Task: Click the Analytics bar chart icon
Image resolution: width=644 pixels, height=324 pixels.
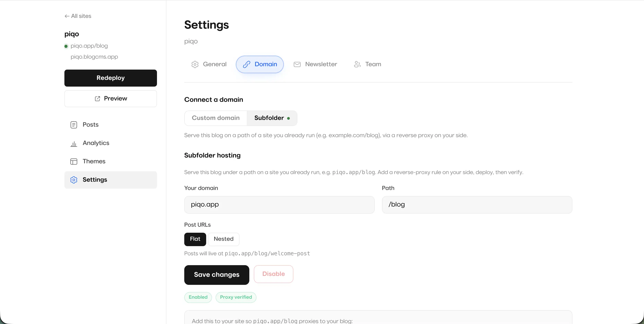Action: pos(74,143)
